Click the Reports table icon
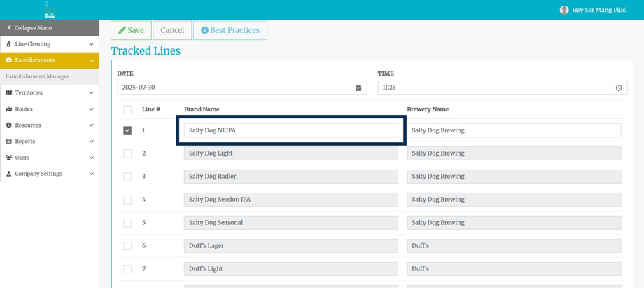The width and height of the screenshot is (644, 288). 8,142
